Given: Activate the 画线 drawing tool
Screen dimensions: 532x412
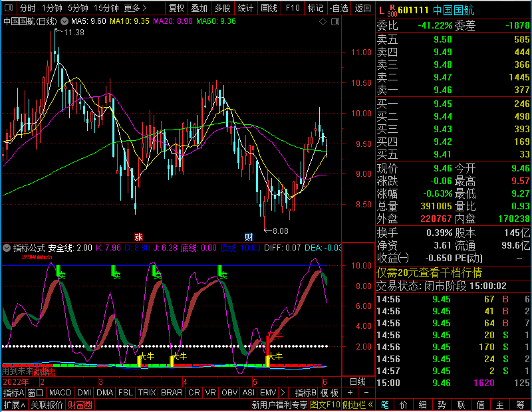Looking at the screenshot, I should point(269,8).
